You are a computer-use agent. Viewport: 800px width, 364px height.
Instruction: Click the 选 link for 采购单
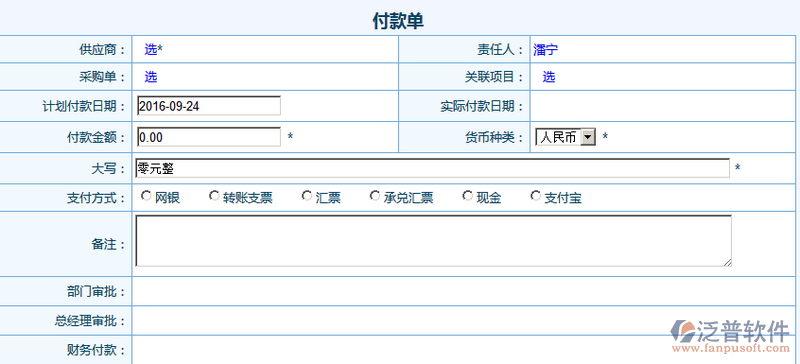(x=151, y=77)
